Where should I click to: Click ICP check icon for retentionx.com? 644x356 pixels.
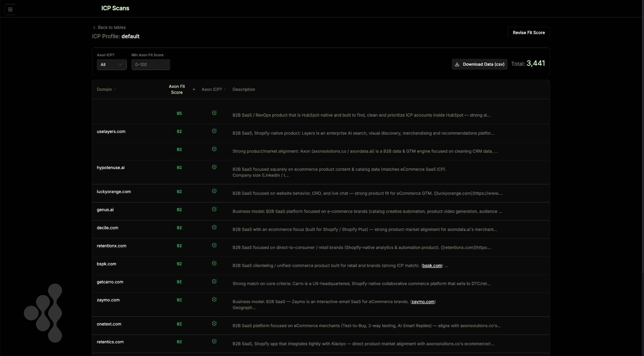tap(214, 245)
